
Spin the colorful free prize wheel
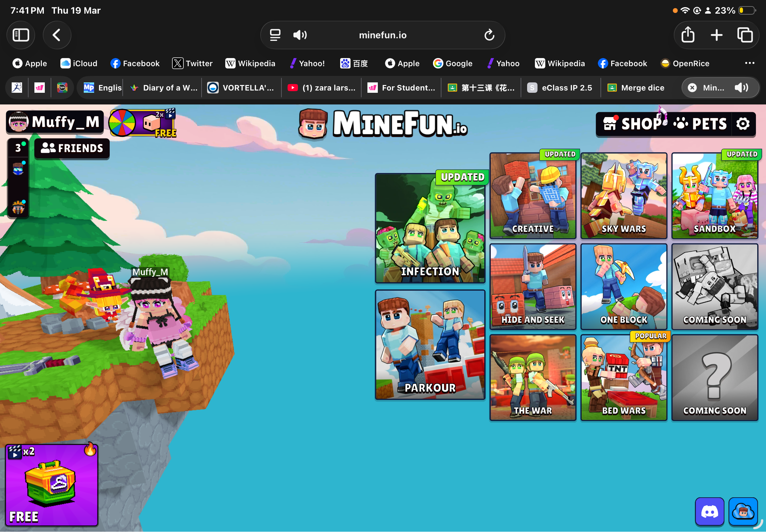[122, 123]
